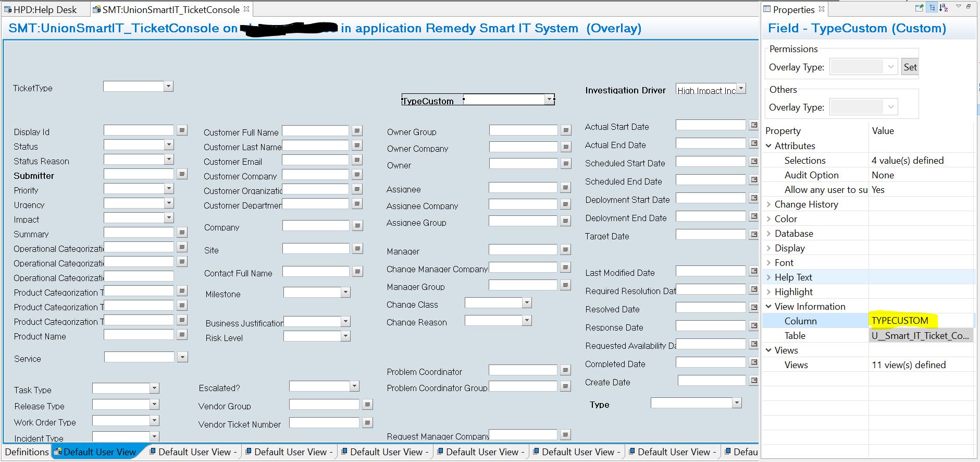Image resolution: width=980 pixels, height=462 pixels.
Task: Click the calendar icon beside Target Date
Action: [753, 235]
